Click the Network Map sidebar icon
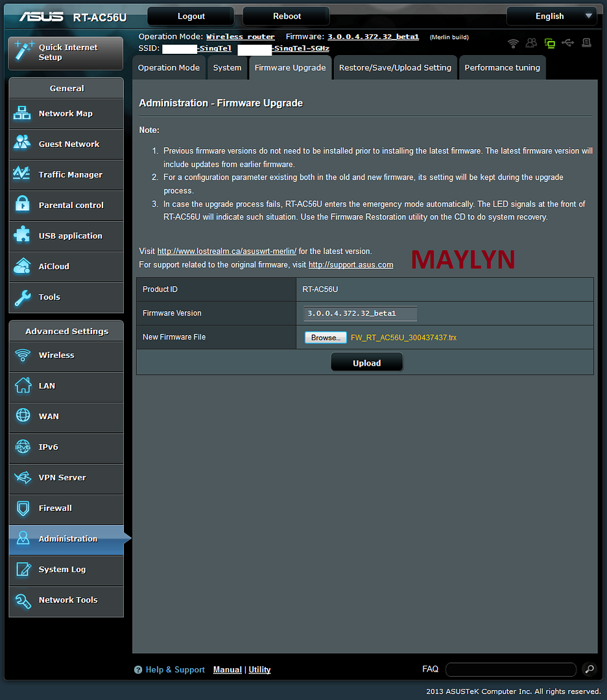Image resolution: width=607 pixels, height=700 pixels. 23,113
